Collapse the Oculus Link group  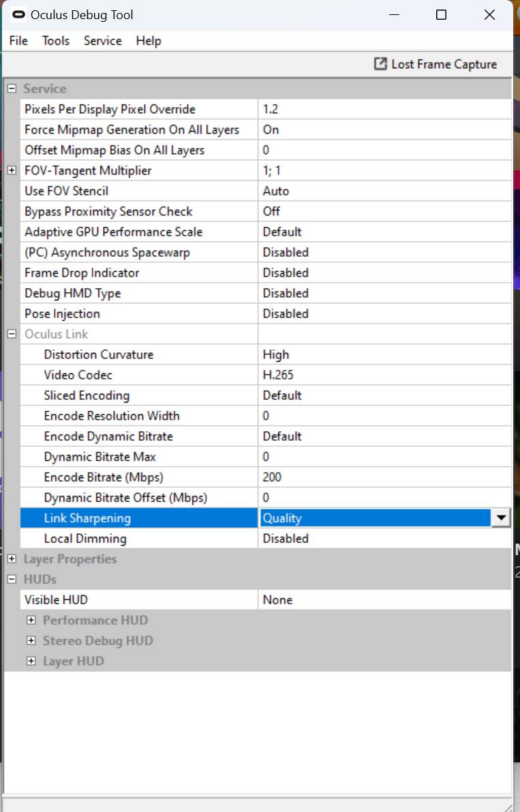[x=12, y=334]
